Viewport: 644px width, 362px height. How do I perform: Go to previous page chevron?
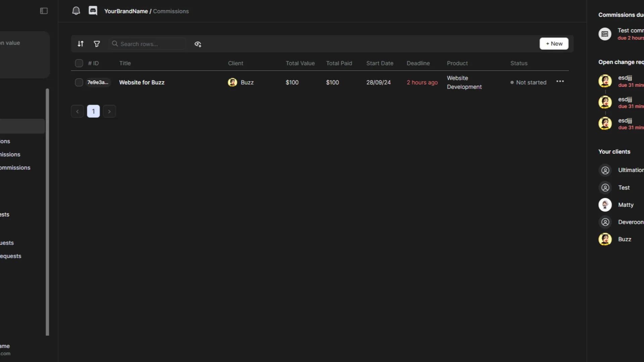click(x=77, y=111)
